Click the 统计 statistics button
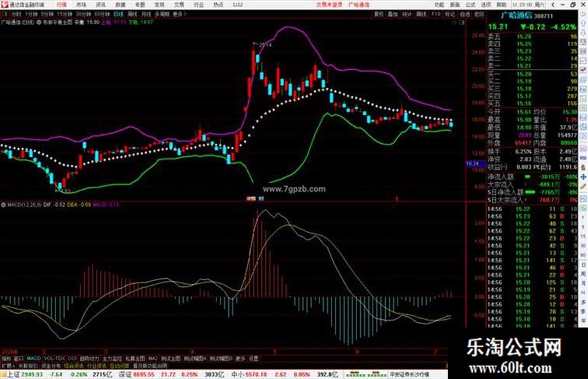The height and width of the screenshot is (379, 588). click(407, 14)
